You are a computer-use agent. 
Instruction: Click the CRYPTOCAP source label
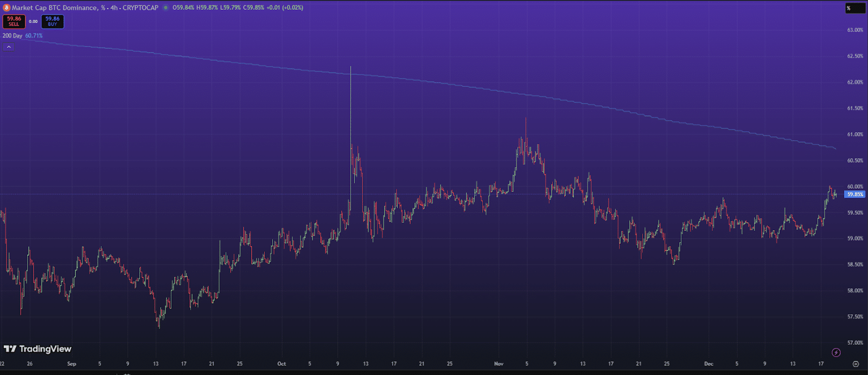141,8
